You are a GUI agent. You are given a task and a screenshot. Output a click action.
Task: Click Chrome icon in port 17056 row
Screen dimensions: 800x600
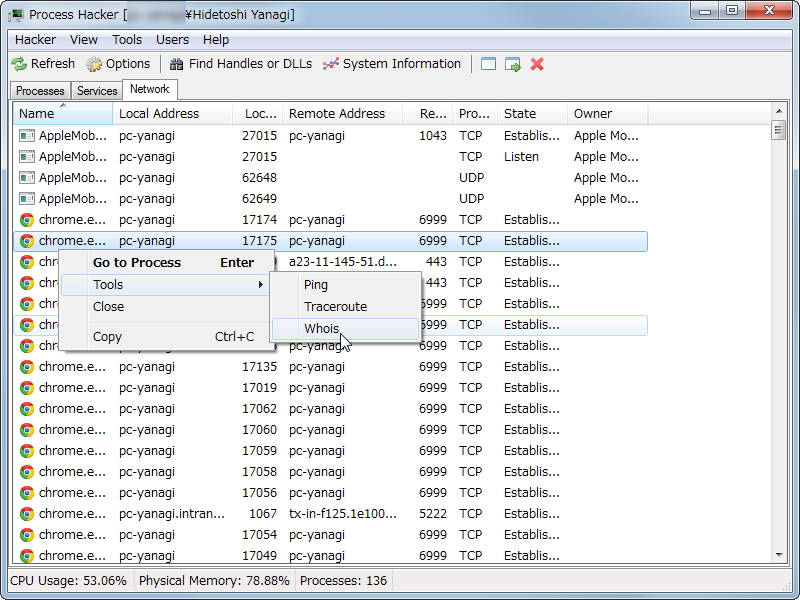click(27, 493)
